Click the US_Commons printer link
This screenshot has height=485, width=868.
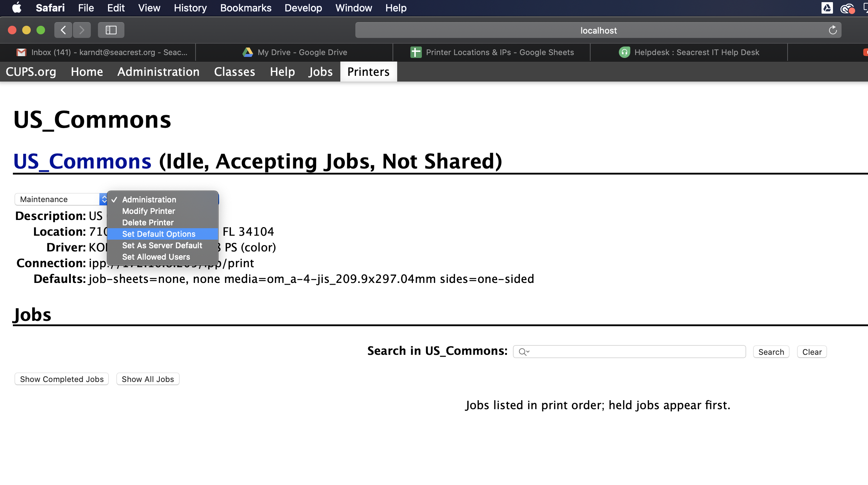tap(82, 161)
